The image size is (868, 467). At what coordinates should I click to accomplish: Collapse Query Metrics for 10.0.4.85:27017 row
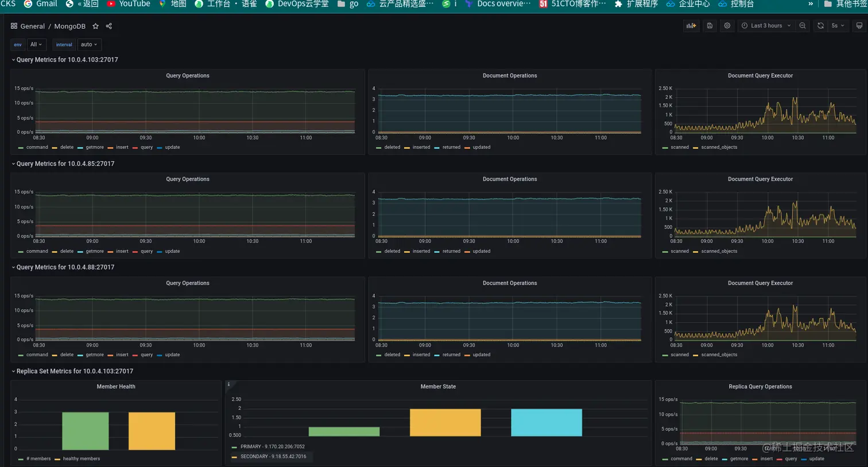(63, 164)
